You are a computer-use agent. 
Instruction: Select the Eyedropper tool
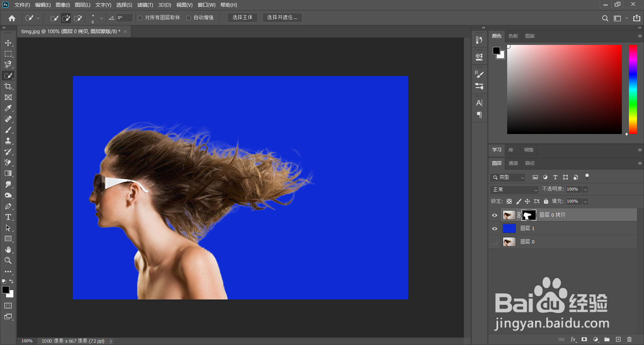click(8, 108)
